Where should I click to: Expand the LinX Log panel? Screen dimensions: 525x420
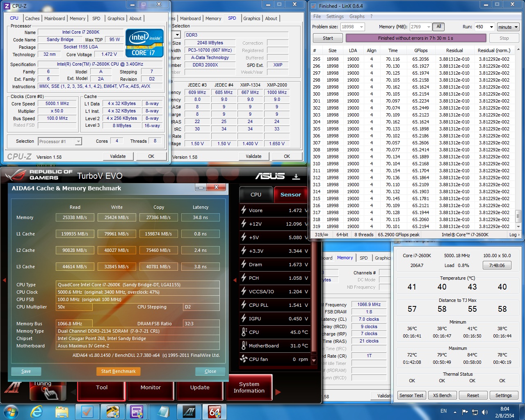514,235
